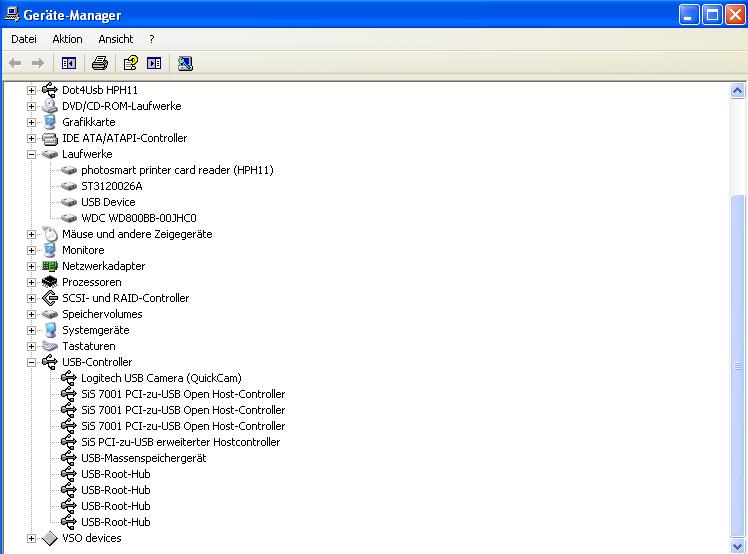The width and height of the screenshot is (748, 554).
Task: Click the Systemgeräte computer icon
Action: (x=50, y=330)
